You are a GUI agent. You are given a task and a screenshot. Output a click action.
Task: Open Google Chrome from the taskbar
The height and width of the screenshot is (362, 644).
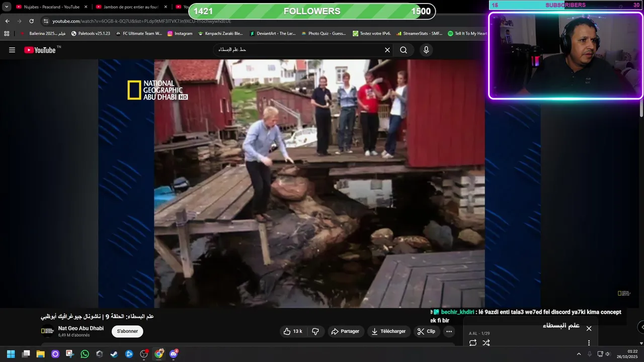[x=158, y=354]
